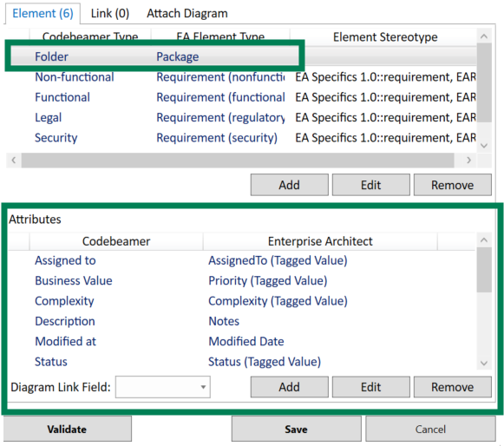The height and width of the screenshot is (446, 504).
Task: Click the Validate button
Action: pyautogui.click(x=67, y=429)
